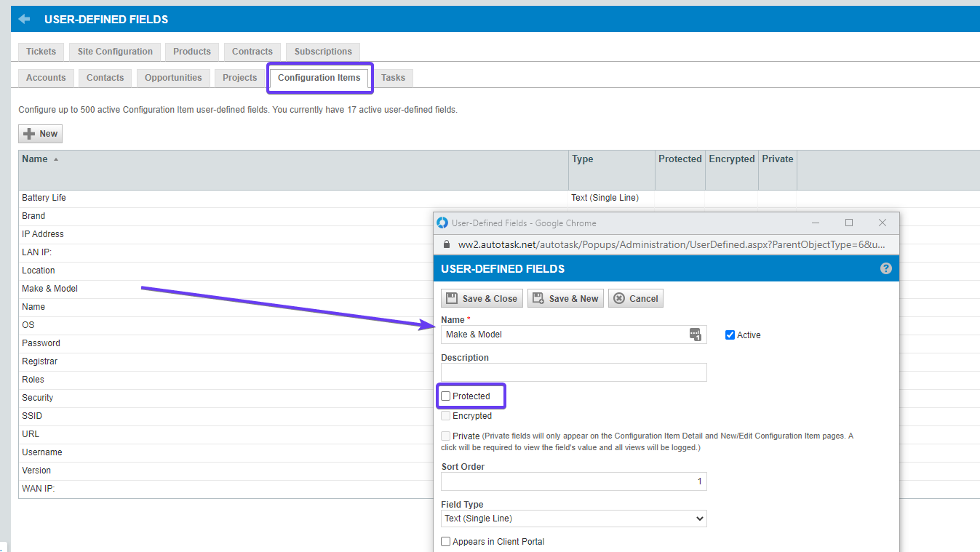Click the Save & New button
980x552 pixels.
click(x=565, y=297)
